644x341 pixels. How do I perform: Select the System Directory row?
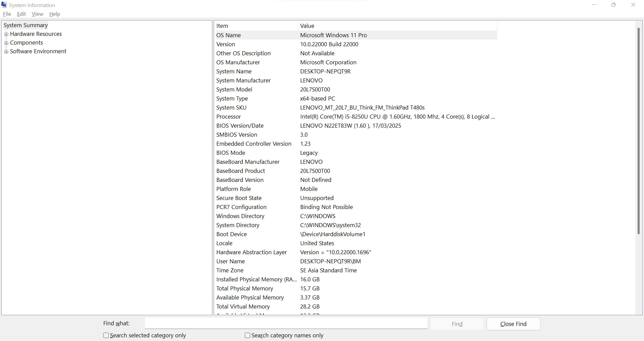click(x=356, y=225)
